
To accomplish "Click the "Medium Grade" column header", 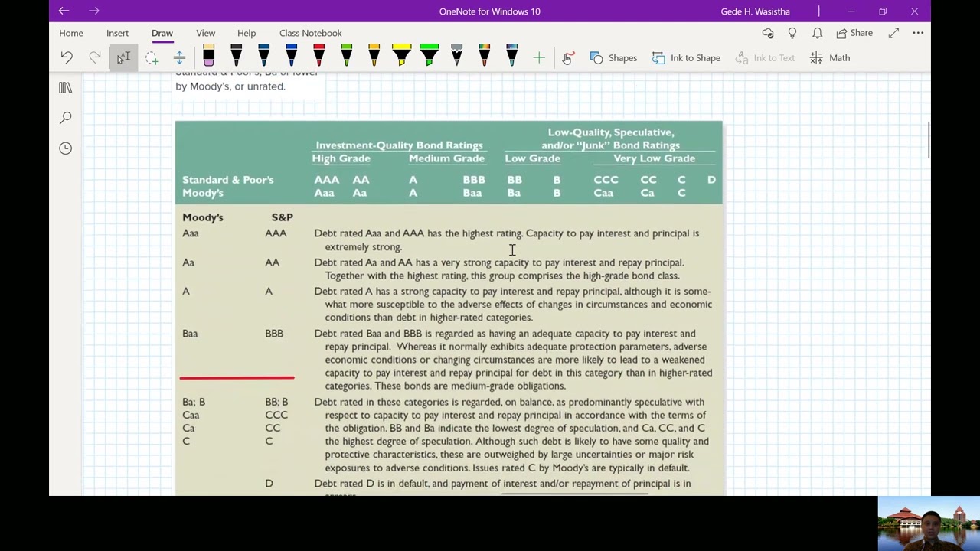I will click(x=446, y=158).
